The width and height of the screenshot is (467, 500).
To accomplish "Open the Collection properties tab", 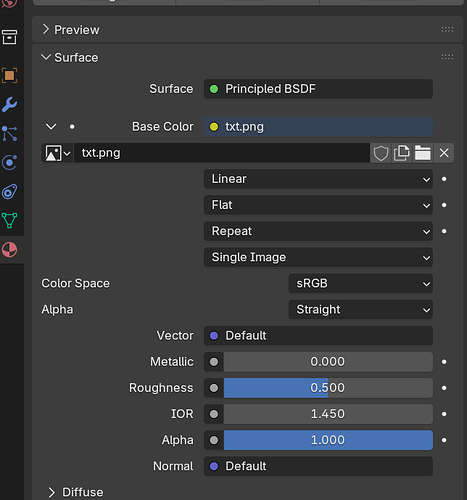I will [x=9, y=37].
